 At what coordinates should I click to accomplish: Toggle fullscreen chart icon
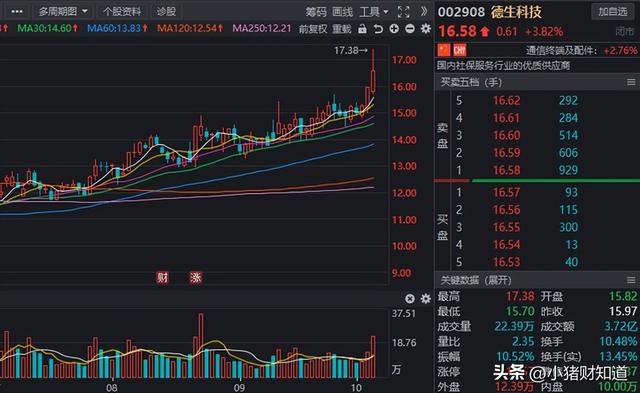(403, 12)
